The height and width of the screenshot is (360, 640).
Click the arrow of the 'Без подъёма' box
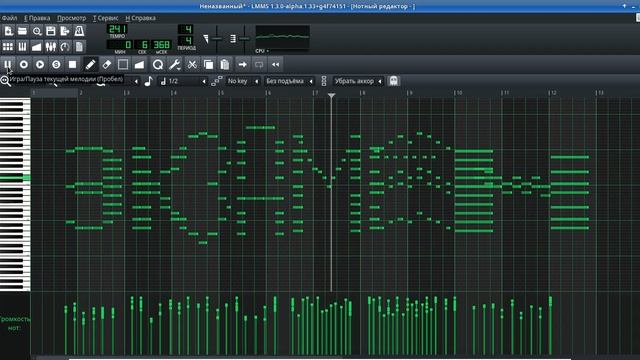pos(311,81)
